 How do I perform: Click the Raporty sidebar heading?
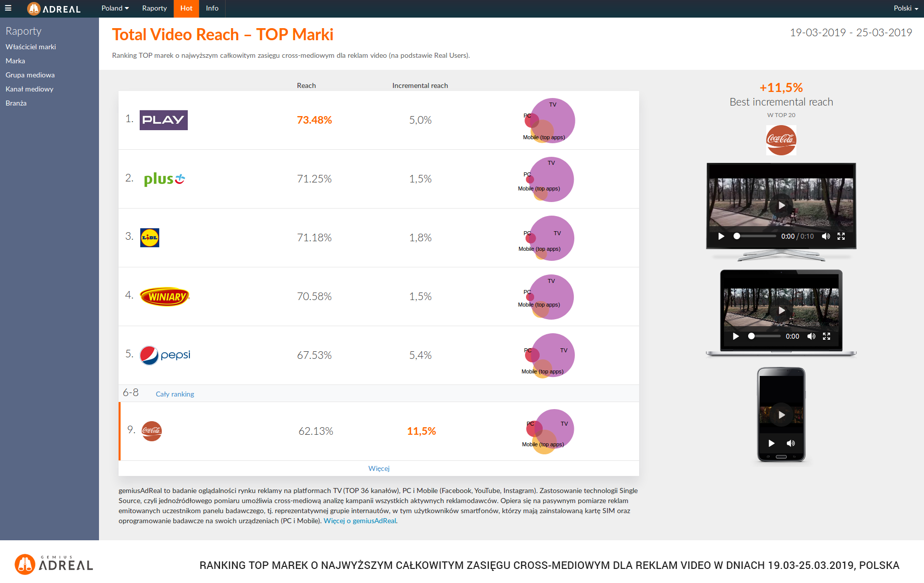point(23,31)
